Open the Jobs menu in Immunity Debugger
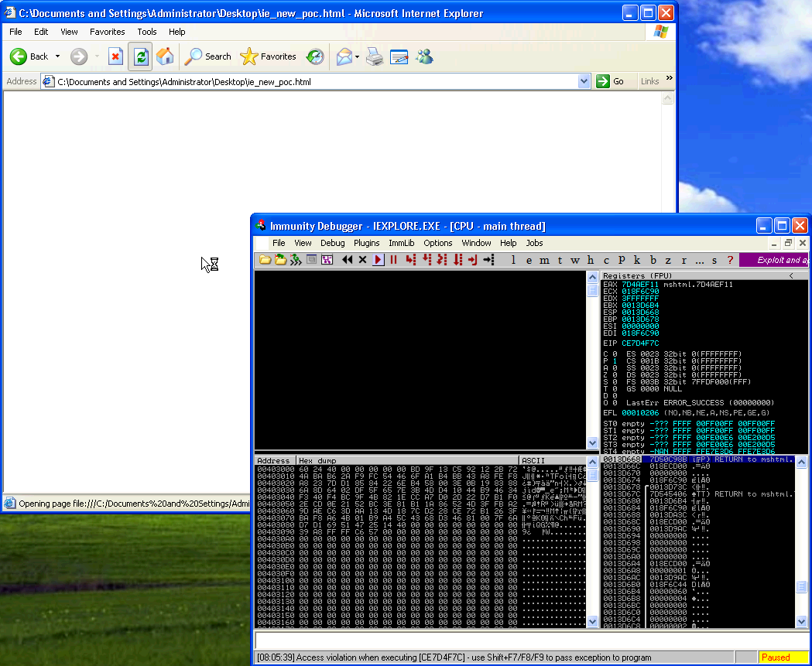The width and height of the screenshot is (812, 666). (534, 243)
